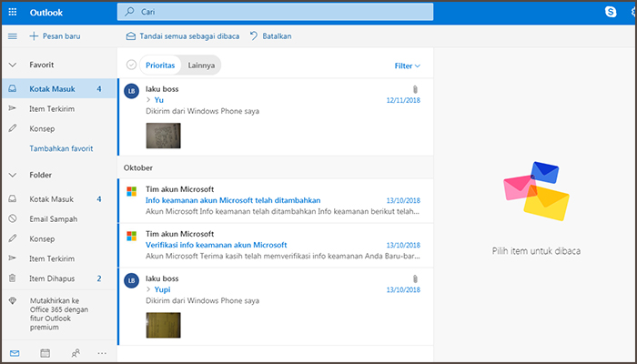Click the search magnifier icon
Viewport: 637px width, 364px height.
[x=129, y=12]
